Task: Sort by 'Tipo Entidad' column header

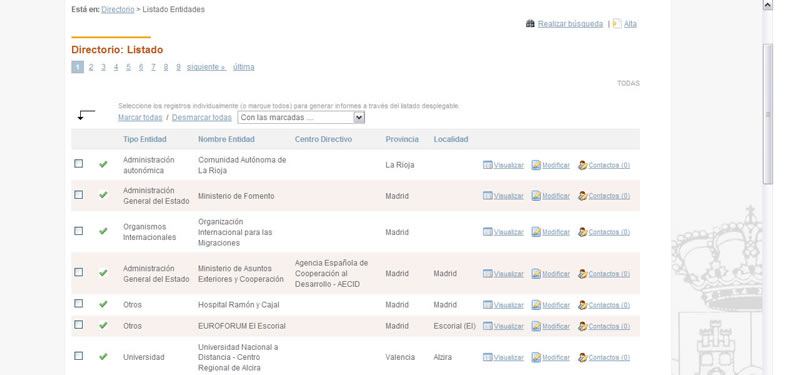Action: 144,139
